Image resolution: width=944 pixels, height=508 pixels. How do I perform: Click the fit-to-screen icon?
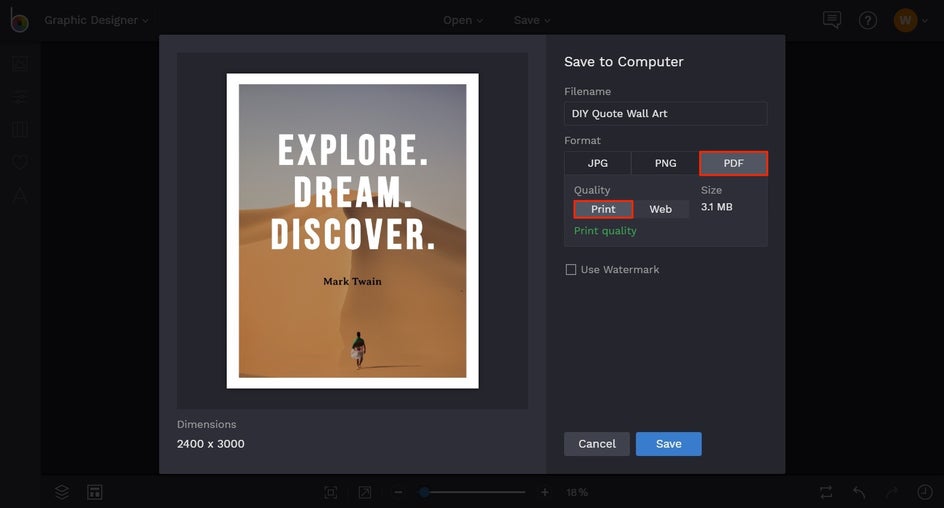(331, 492)
